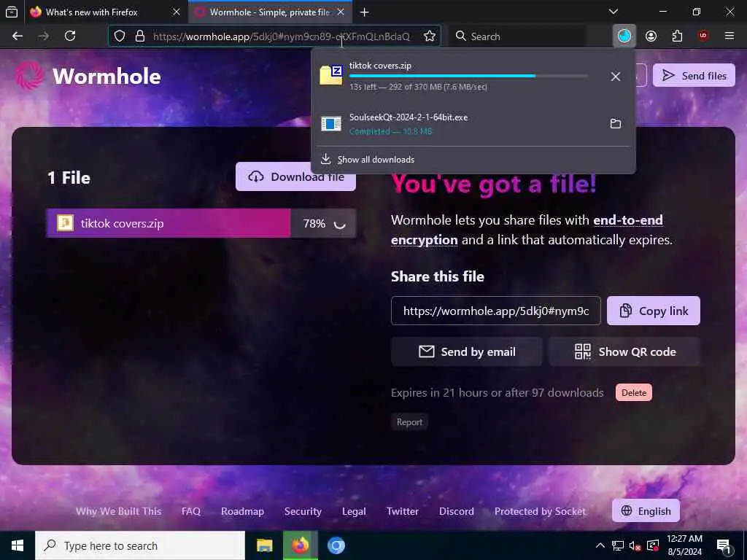This screenshot has width=747, height=560.
Task: Close the Wormhole tab
Action: pyautogui.click(x=341, y=12)
